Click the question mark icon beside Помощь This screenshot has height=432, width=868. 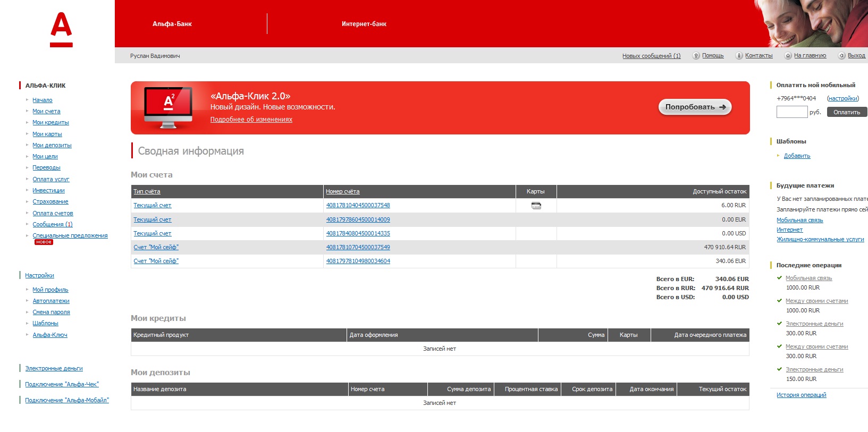[696, 56]
